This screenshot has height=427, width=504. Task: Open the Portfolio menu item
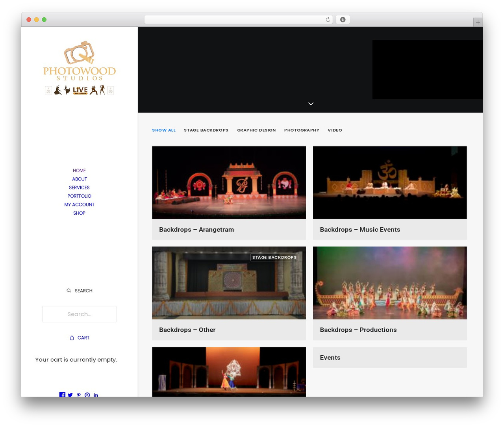(79, 196)
